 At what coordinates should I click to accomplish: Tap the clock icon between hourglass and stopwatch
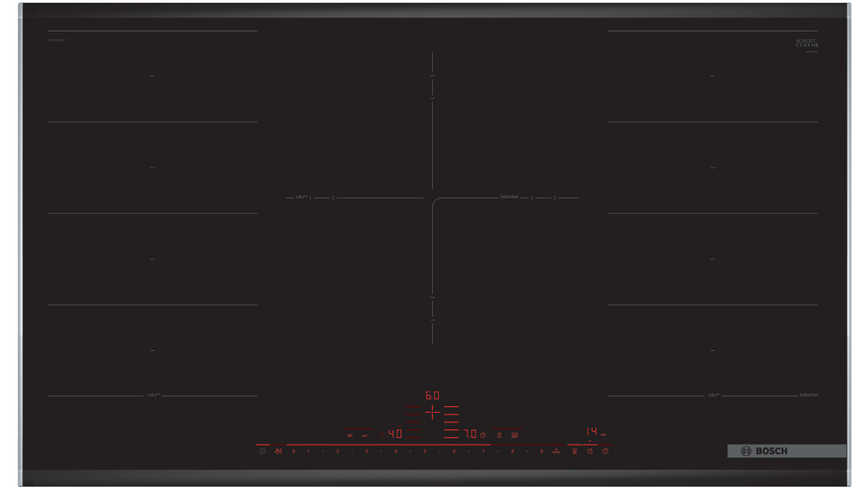coord(589,451)
